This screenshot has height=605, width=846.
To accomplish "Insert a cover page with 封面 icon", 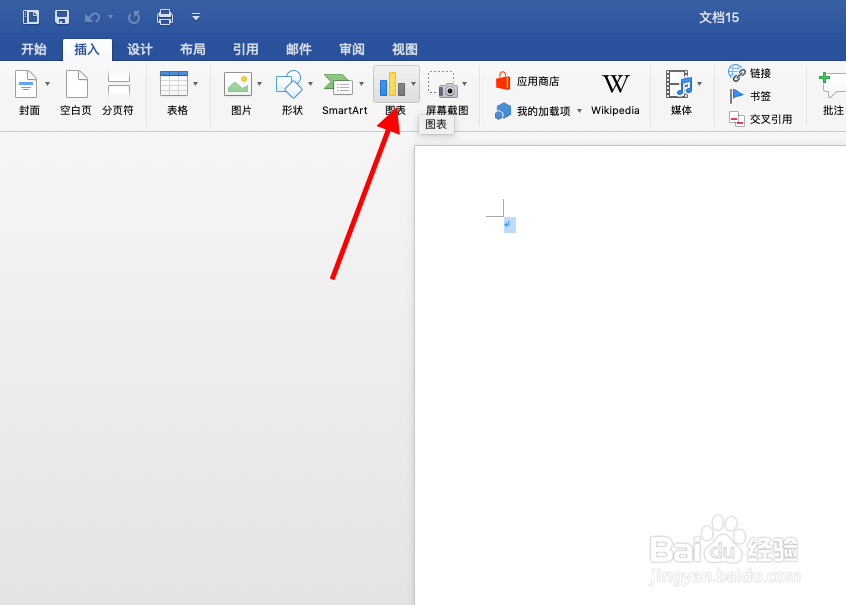I will pos(25,85).
